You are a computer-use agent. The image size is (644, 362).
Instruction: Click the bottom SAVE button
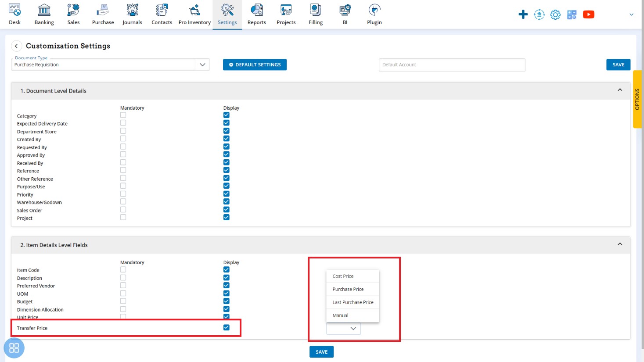pyautogui.click(x=321, y=352)
